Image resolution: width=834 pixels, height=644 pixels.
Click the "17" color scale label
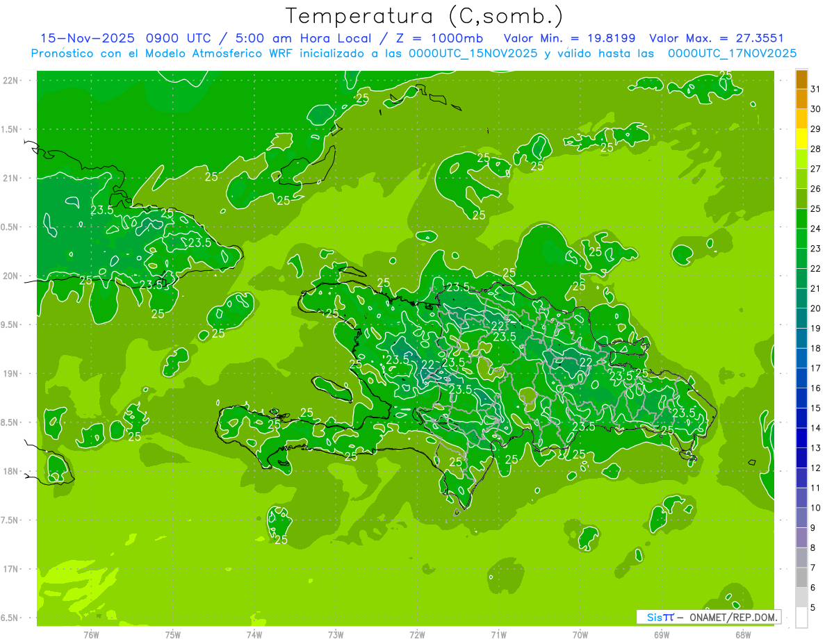click(816, 368)
